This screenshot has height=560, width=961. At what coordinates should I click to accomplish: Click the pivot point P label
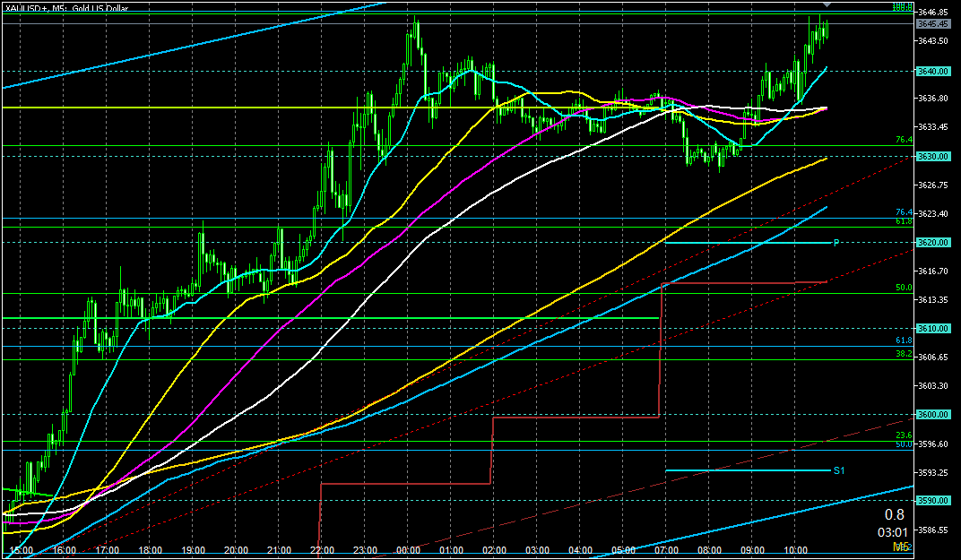tap(835, 243)
